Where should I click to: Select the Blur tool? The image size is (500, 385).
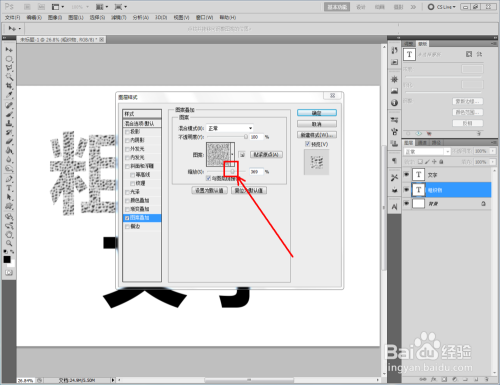pos(9,160)
